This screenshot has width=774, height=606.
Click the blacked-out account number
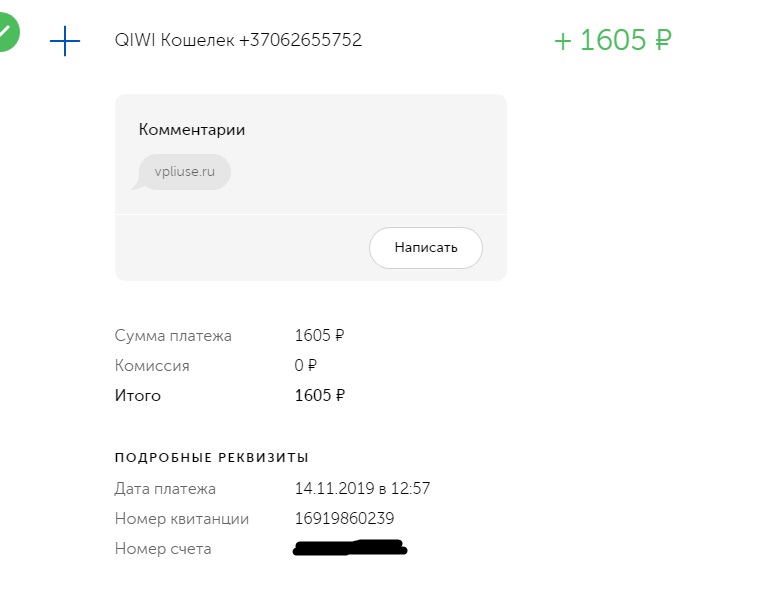(349, 547)
